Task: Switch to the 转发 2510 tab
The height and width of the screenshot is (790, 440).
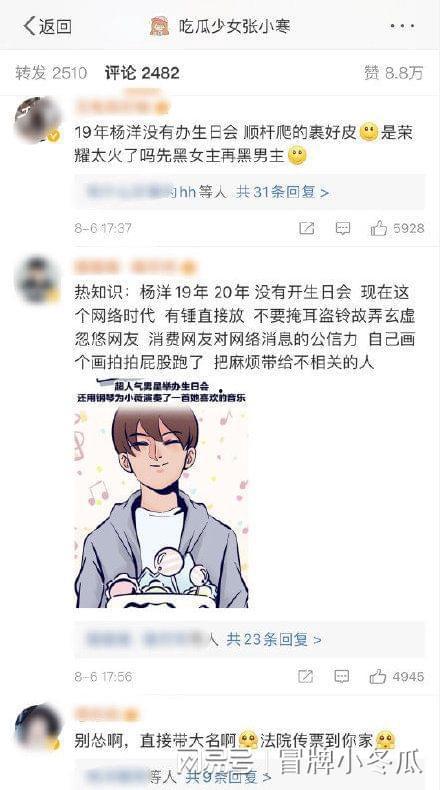Action: [51, 73]
